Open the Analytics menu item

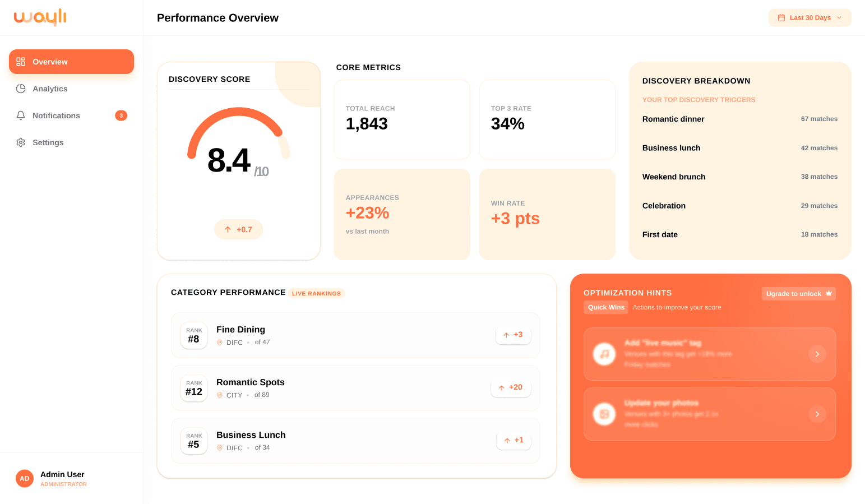click(71, 89)
